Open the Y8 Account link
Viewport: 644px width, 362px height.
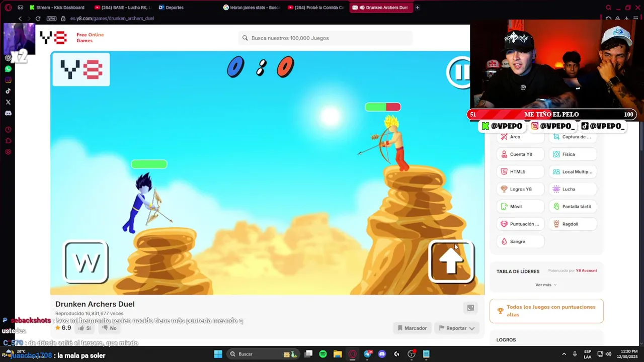point(586,270)
